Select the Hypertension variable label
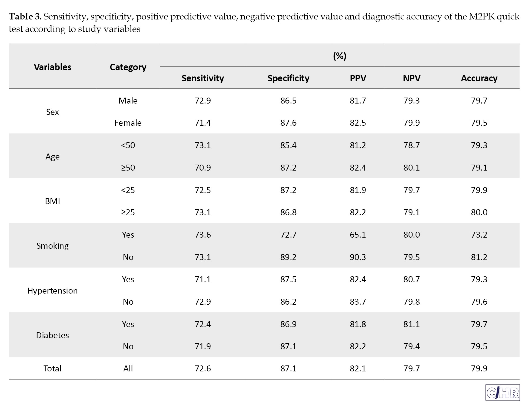The width and height of the screenshot is (532, 406). tap(52, 291)
